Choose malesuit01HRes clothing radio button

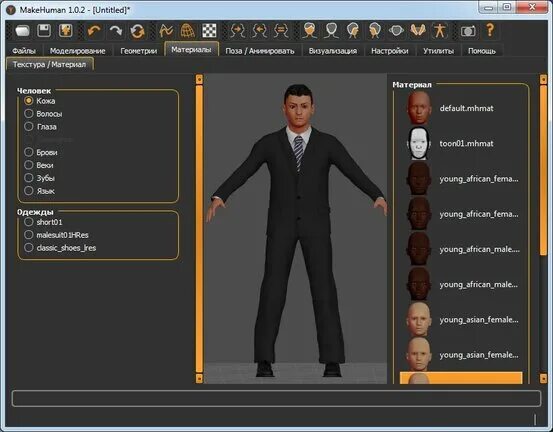click(29, 235)
